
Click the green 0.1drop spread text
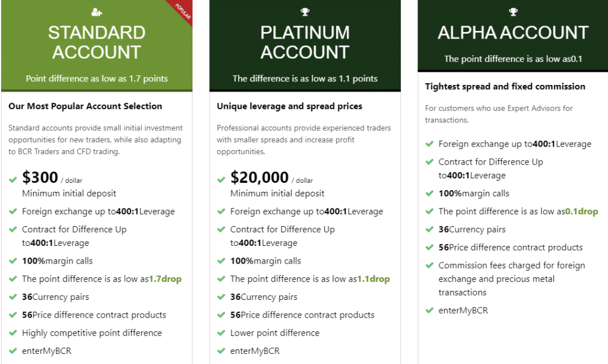pos(582,211)
